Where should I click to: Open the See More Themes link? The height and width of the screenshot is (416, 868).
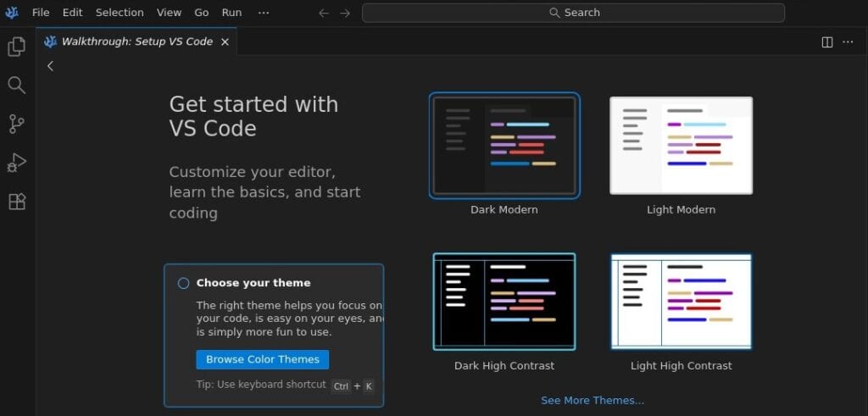click(593, 401)
